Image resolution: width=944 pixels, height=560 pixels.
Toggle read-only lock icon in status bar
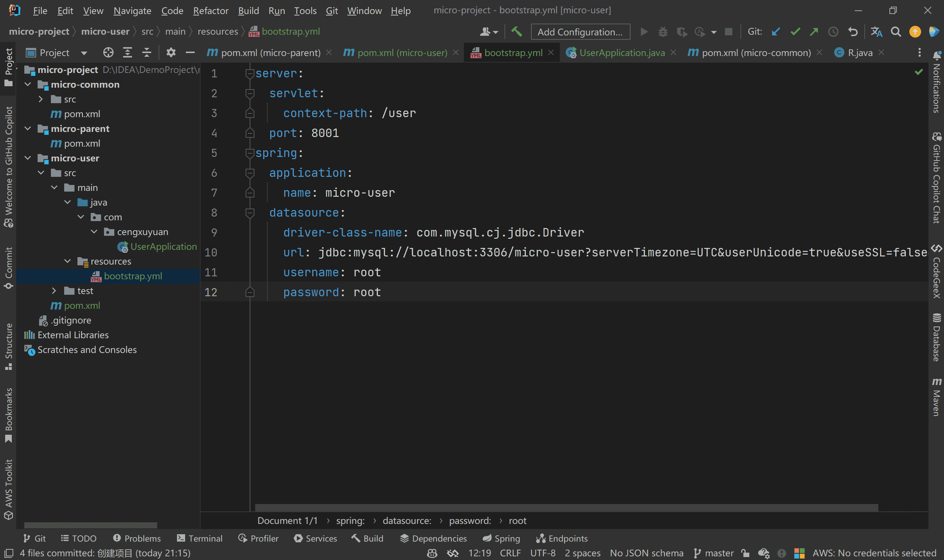point(745,553)
